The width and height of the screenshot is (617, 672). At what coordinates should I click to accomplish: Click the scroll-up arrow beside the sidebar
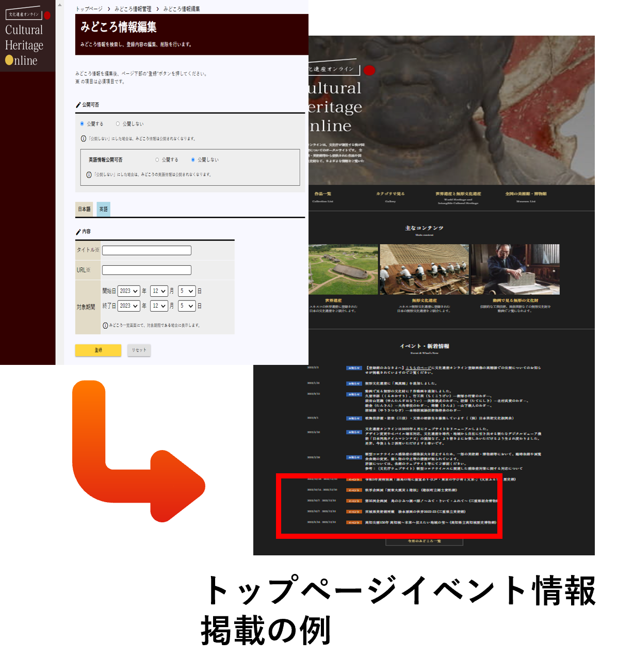(59, 5)
